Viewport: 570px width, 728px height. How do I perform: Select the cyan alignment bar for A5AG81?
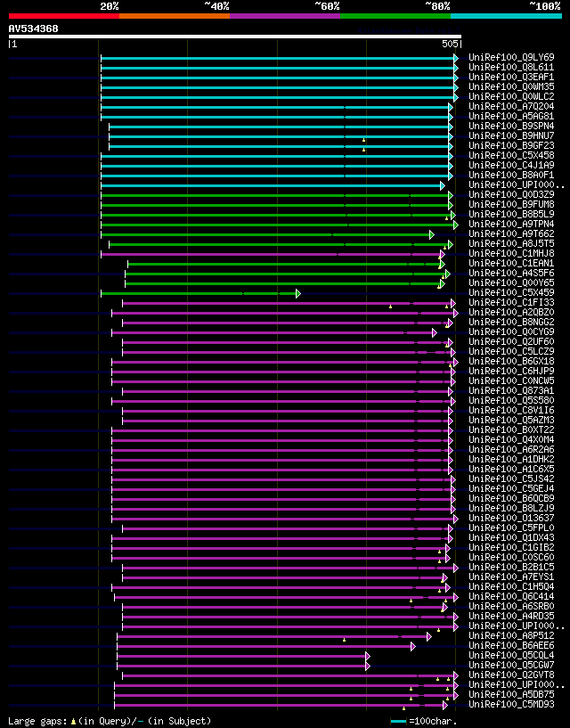[x=275, y=117]
